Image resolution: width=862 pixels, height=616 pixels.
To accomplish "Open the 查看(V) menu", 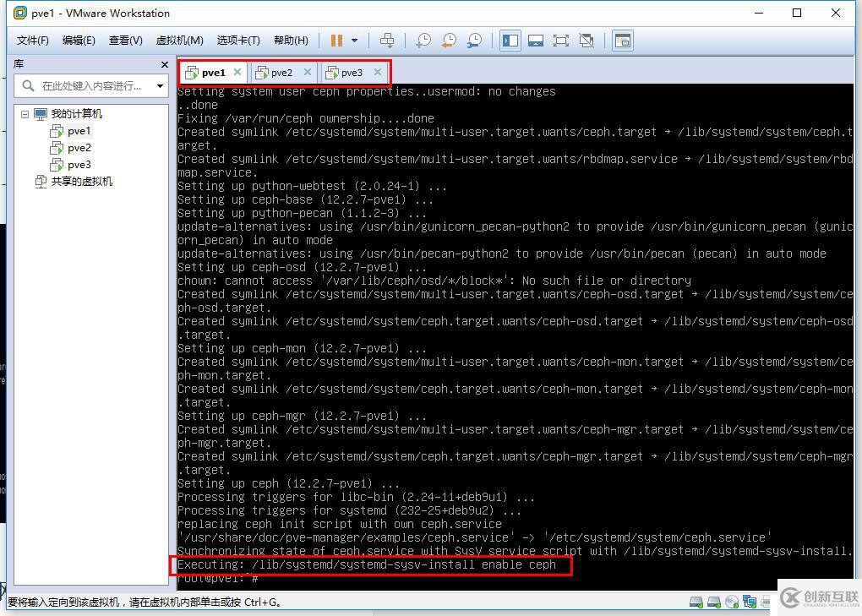I will tap(125, 40).
